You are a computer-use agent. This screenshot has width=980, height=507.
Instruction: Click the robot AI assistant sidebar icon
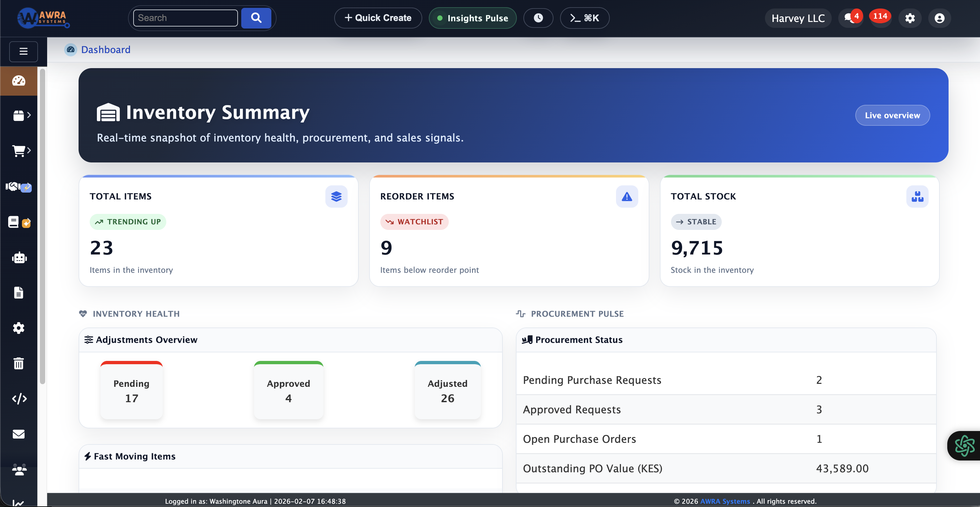click(19, 258)
